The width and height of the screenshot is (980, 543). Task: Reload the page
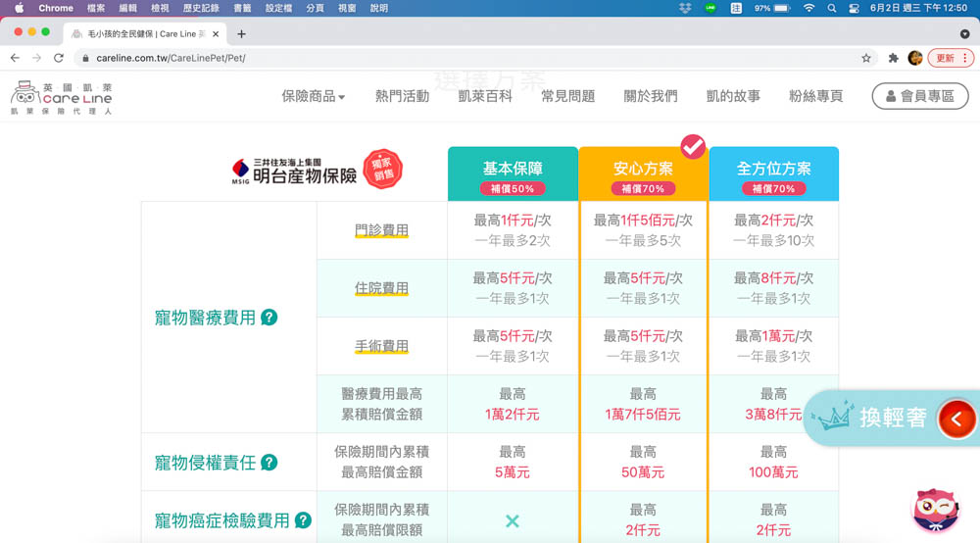click(x=59, y=58)
